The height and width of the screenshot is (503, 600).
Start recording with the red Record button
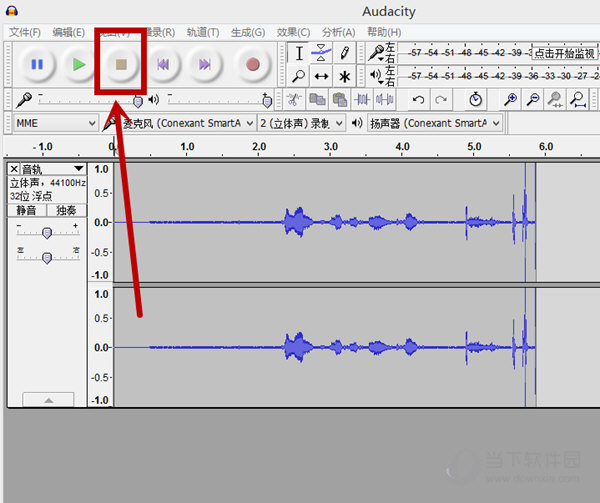click(x=253, y=64)
